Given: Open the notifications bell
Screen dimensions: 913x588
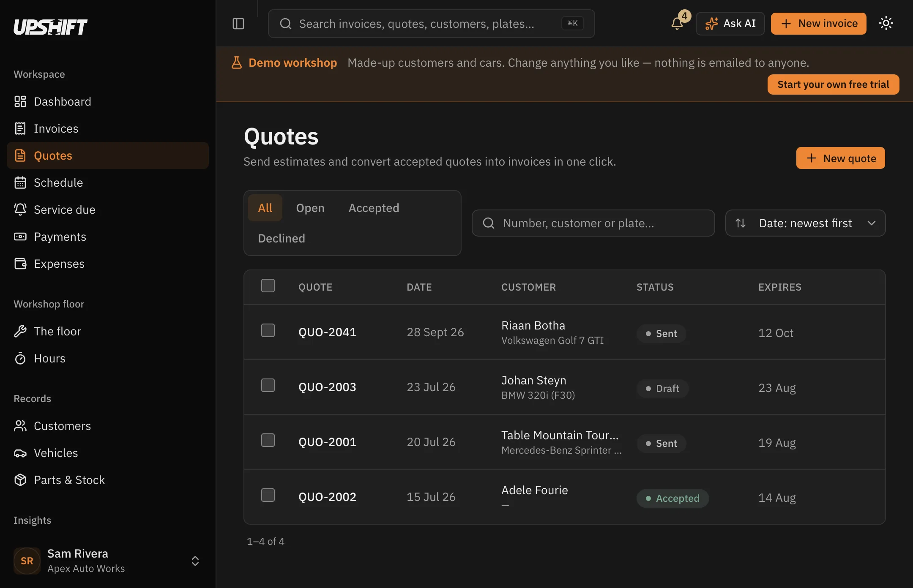Looking at the screenshot, I should tap(677, 24).
